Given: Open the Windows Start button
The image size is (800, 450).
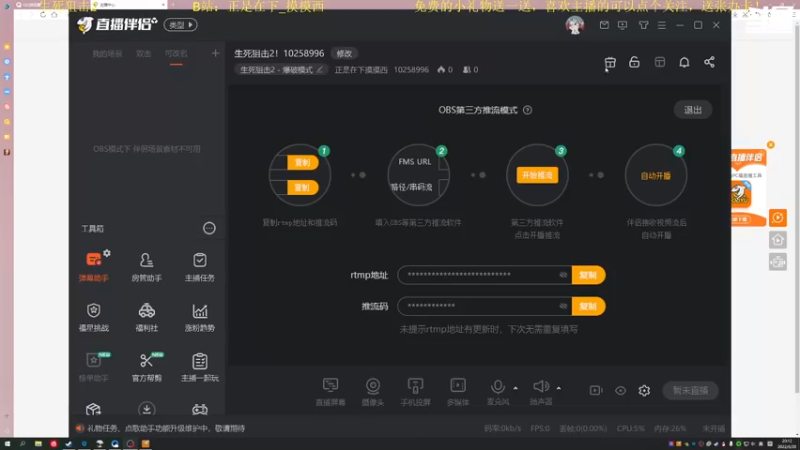Looking at the screenshot, I should coord(7,443).
